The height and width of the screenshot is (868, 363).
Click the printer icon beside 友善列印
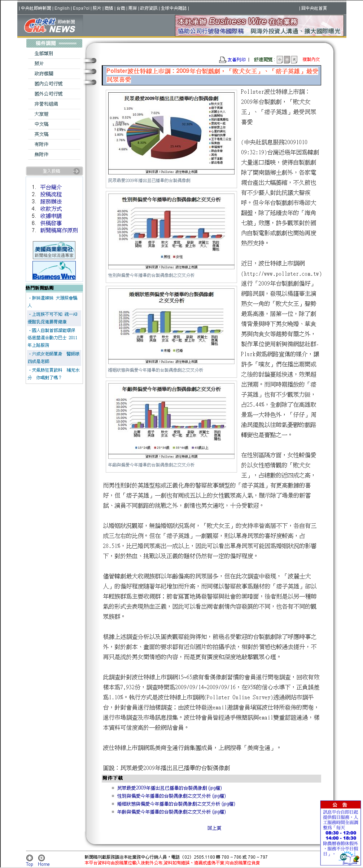[222, 59]
